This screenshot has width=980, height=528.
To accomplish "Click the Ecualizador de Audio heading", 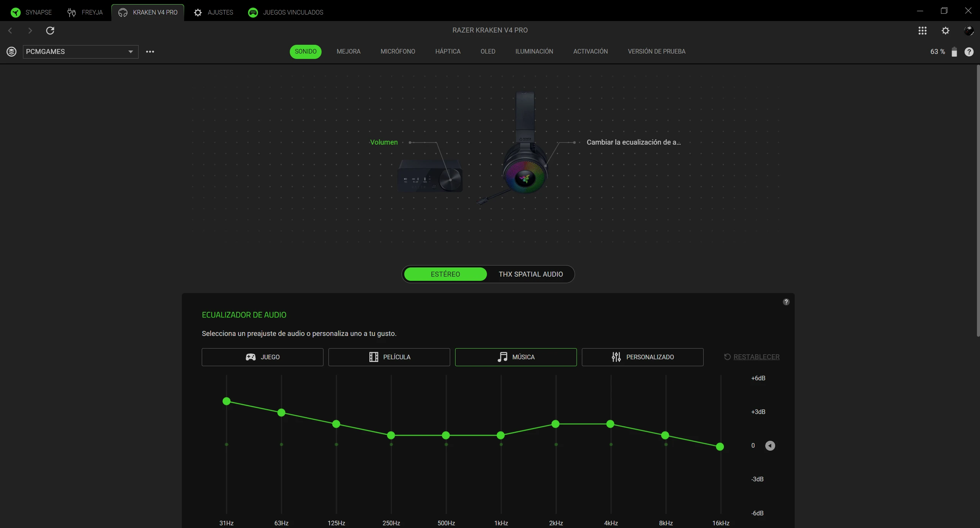I will pyautogui.click(x=244, y=315).
